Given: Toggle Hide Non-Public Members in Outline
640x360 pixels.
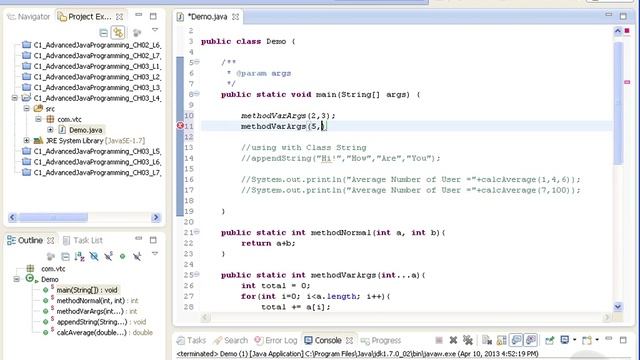Looking at the screenshot, I should coord(122,256).
